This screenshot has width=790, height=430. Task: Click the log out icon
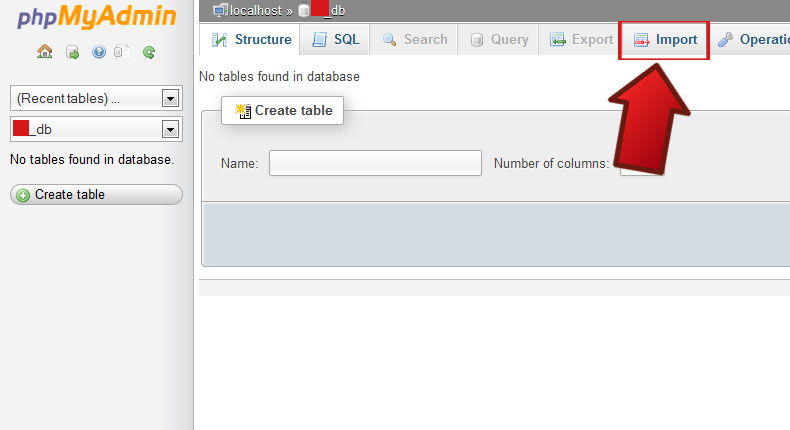72,52
